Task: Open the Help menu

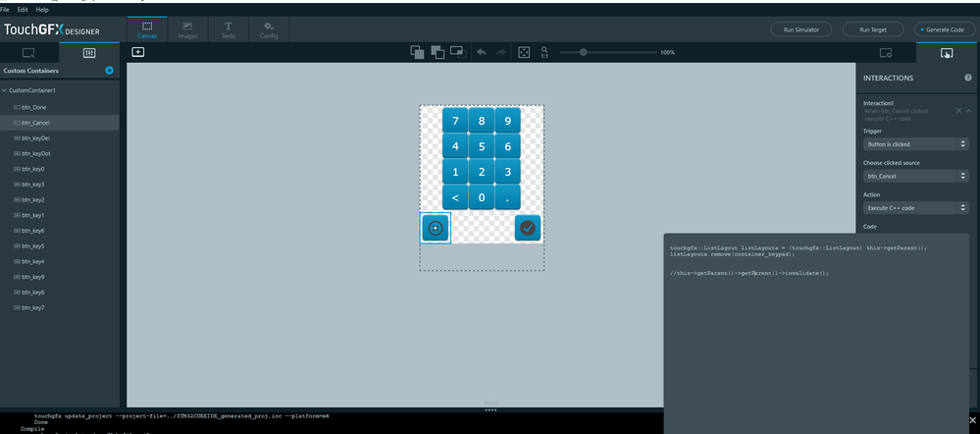Action: coord(42,10)
